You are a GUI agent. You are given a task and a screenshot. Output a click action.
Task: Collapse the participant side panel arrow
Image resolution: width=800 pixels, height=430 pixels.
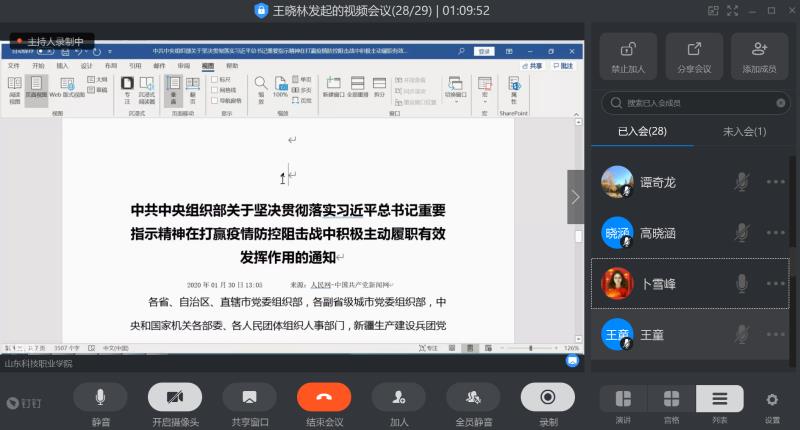click(x=576, y=197)
